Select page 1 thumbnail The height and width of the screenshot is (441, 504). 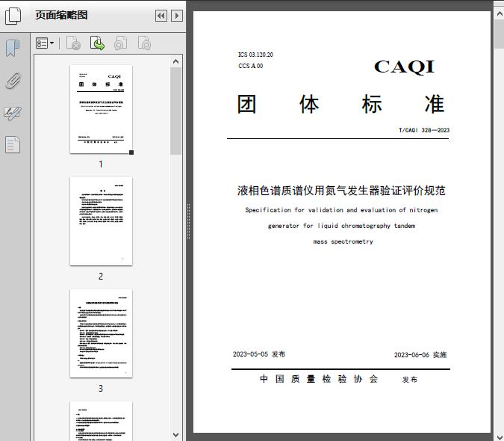click(101, 109)
